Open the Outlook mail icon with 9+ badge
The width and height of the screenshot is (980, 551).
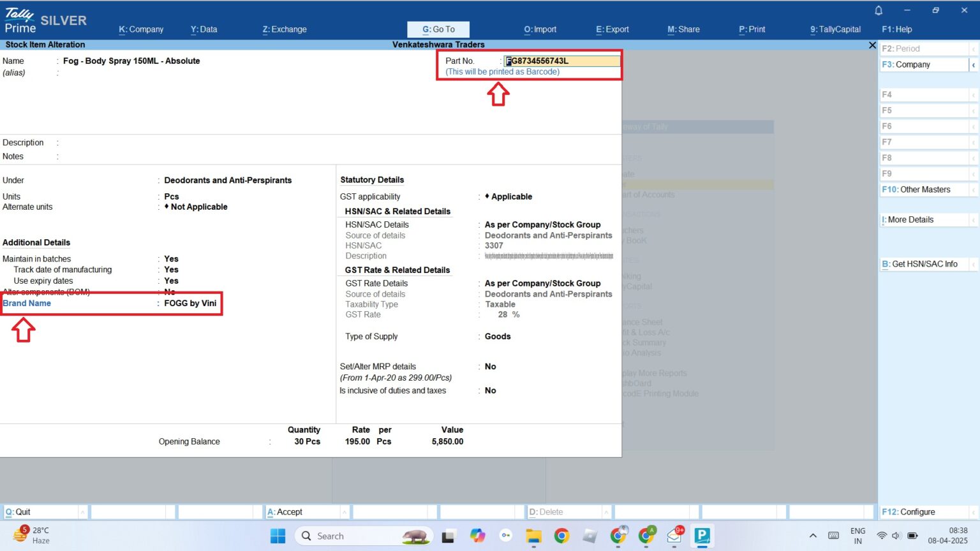[674, 536]
